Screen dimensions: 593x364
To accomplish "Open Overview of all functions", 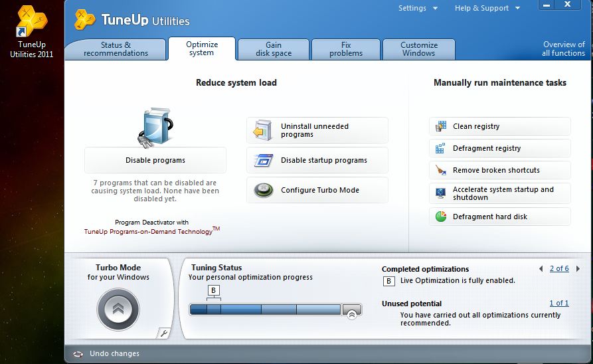I will pyautogui.click(x=564, y=48).
